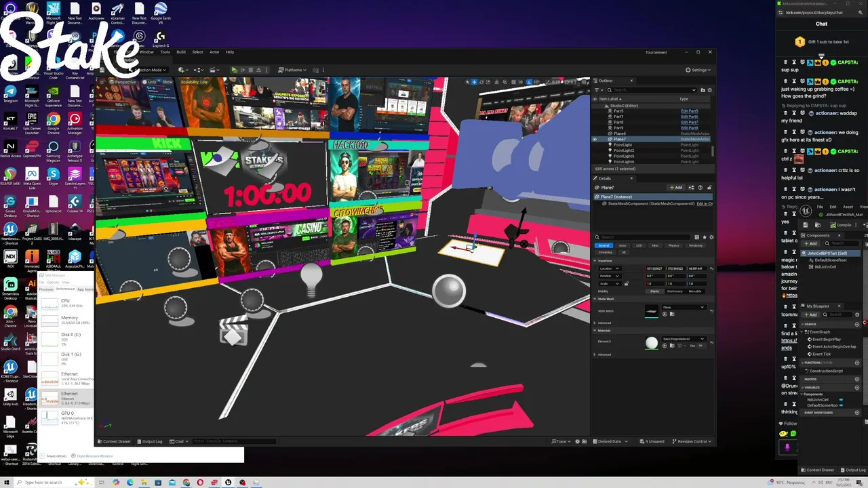
Task: Select the rotate gizmo tool in viewport
Action: (x=481, y=82)
